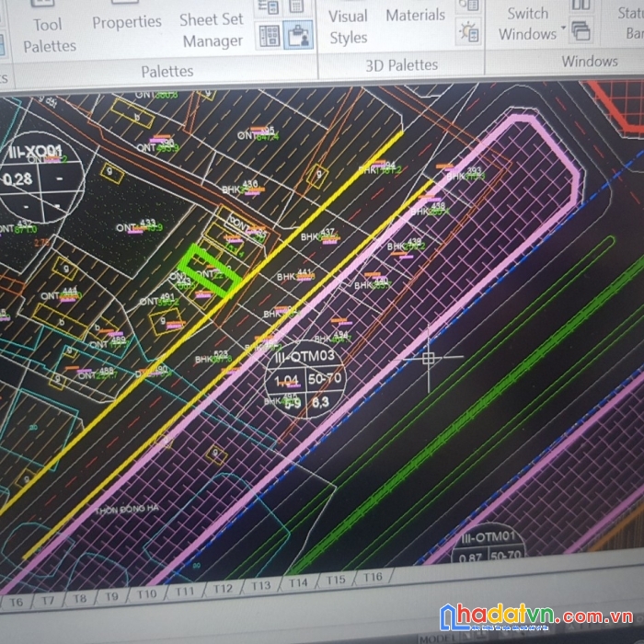Select the III-OTM01 zone label
The image size is (644, 644).
point(488,536)
